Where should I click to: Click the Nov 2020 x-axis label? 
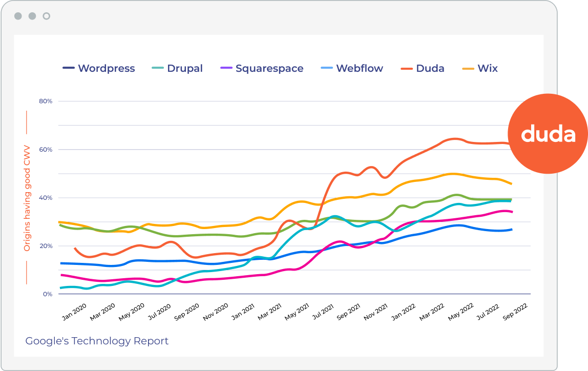point(215,312)
